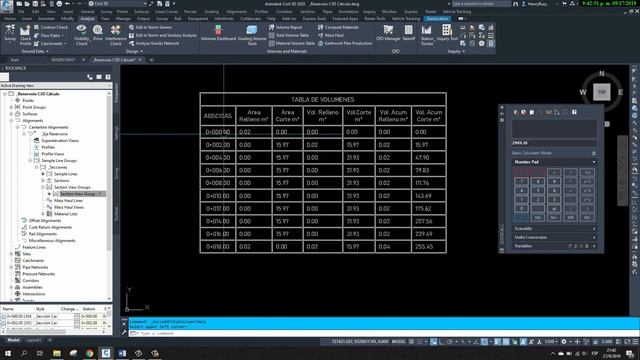Open Earthwork Plan Production
Viewport: 640px width, 360px height.
pyautogui.click(x=344, y=43)
